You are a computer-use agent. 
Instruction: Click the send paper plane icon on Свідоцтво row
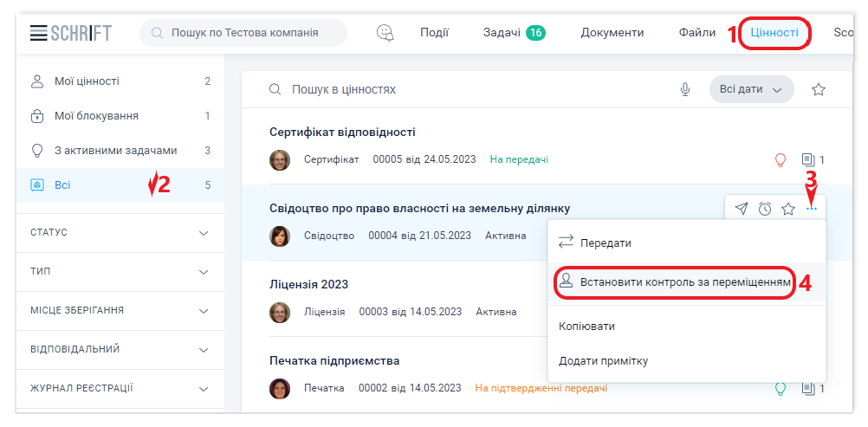pos(742,209)
